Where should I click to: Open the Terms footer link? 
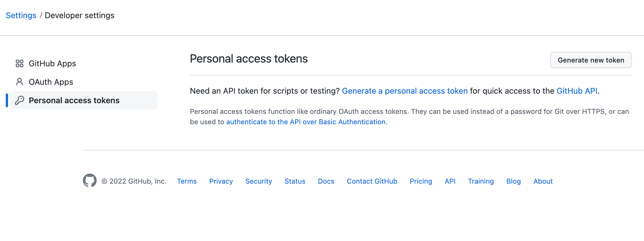(x=187, y=181)
